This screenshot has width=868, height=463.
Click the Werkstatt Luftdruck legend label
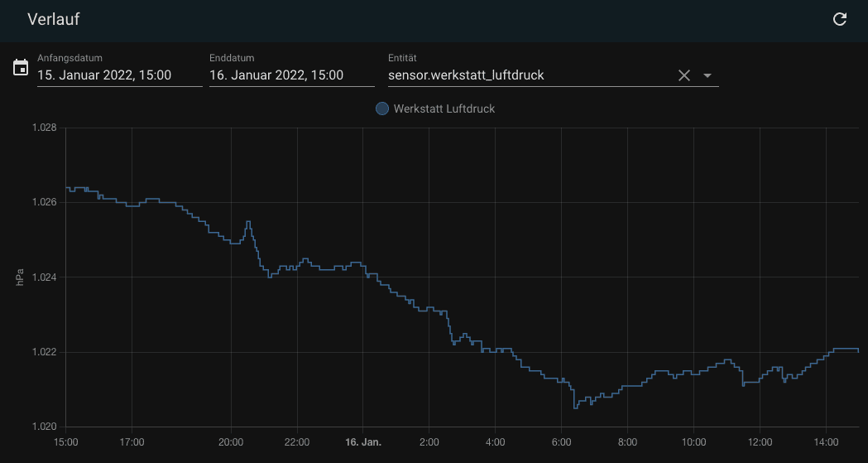[444, 109]
